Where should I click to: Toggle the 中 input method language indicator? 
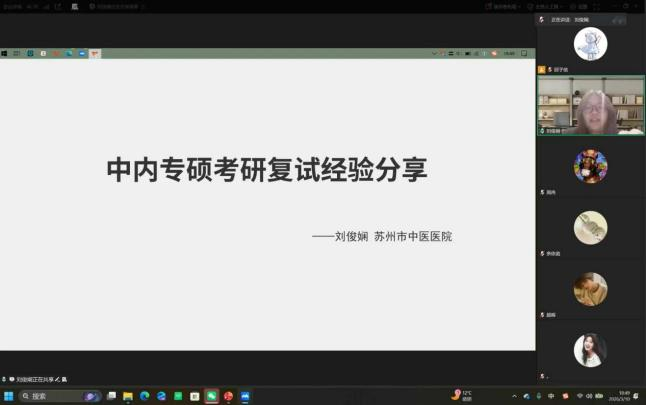tap(551, 396)
